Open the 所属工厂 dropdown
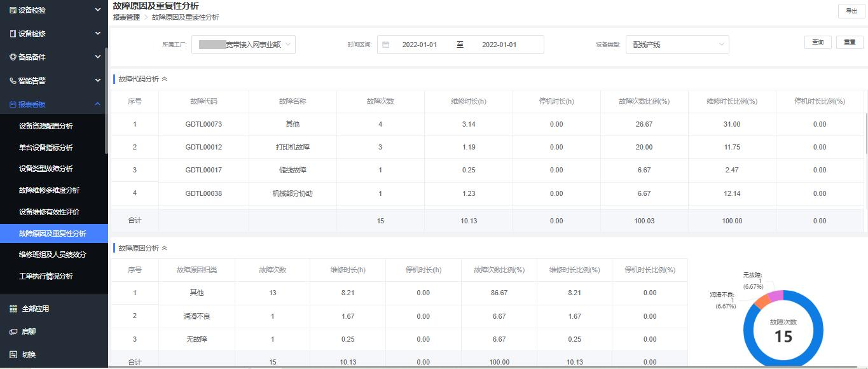This screenshot has width=868, height=369. pyautogui.click(x=243, y=45)
